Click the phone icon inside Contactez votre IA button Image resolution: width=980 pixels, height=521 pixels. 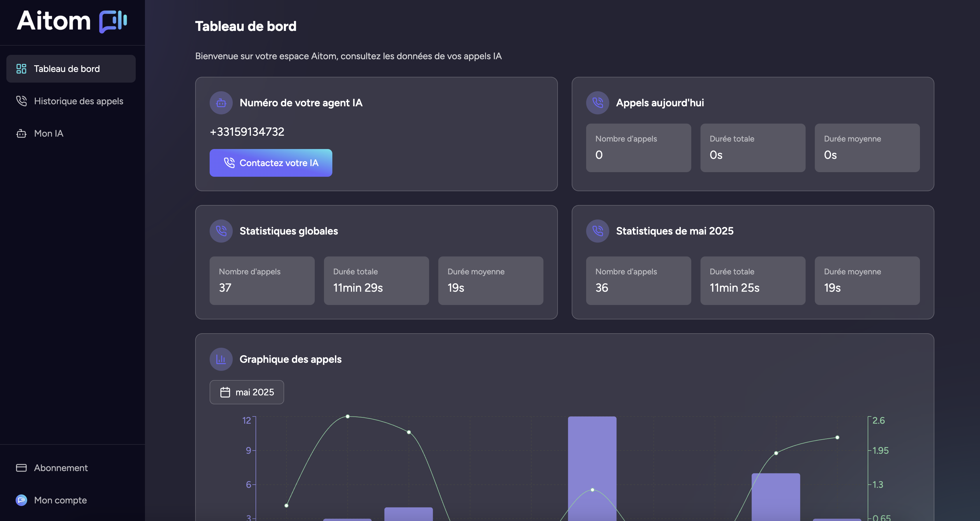click(229, 163)
